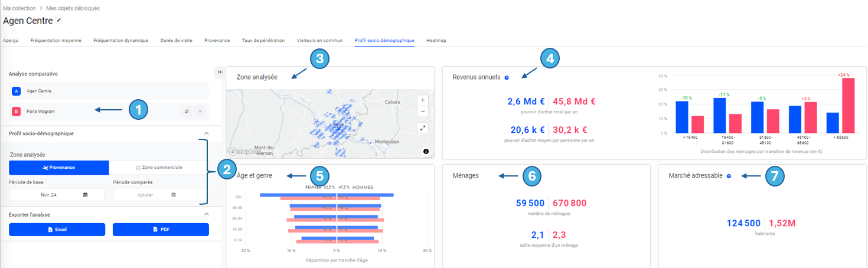Expand the map to fullscreen
This screenshot has width=868, height=268.
tap(422, 128)
